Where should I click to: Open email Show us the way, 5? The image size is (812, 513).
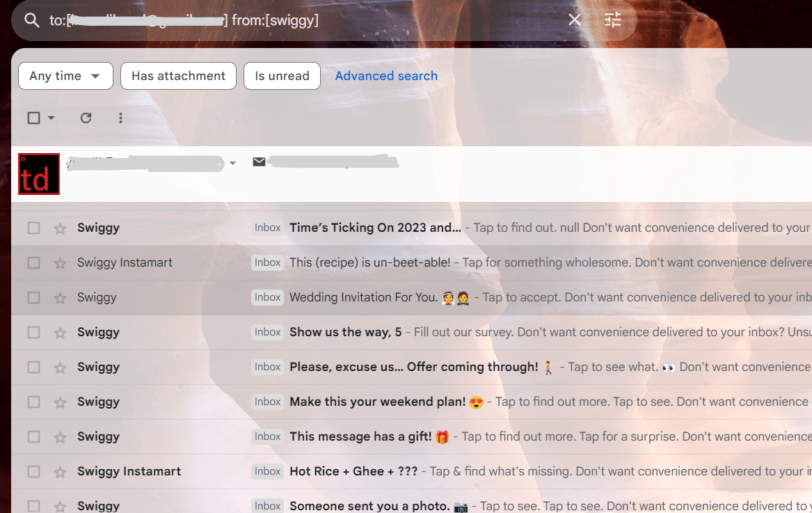[345, 331]
